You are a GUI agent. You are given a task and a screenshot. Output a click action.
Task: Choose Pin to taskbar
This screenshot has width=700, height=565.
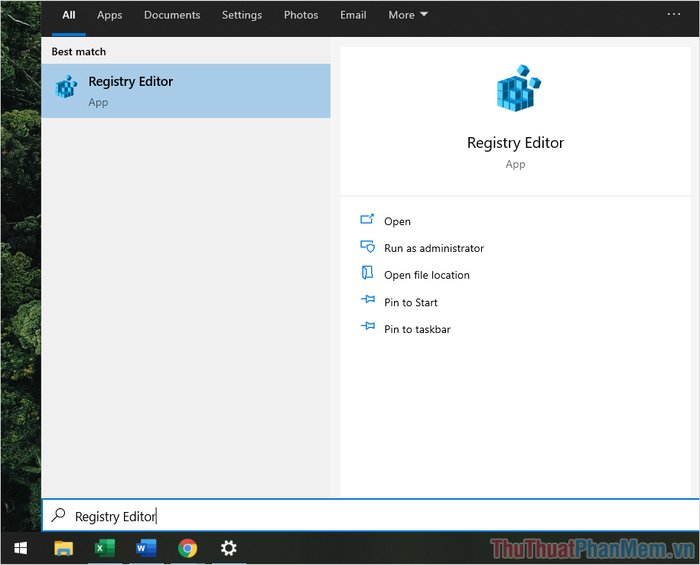pos(417,329)
